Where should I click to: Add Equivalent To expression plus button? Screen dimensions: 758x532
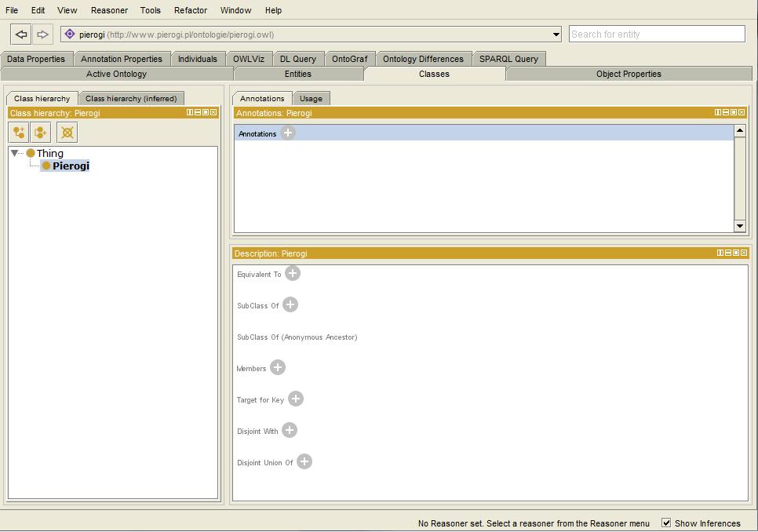293,274
